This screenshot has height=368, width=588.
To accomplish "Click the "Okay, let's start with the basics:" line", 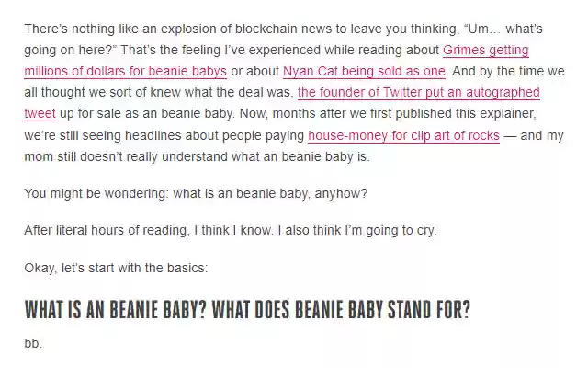I will tap(117, 269).
